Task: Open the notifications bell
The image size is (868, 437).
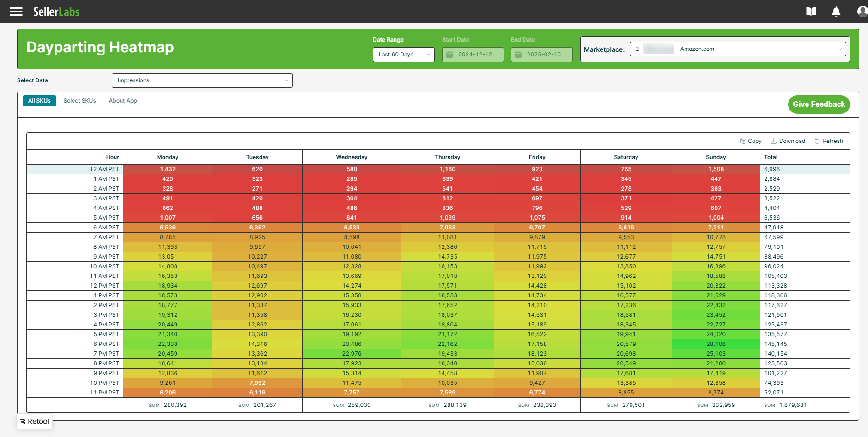Action: tap(836, 12)
